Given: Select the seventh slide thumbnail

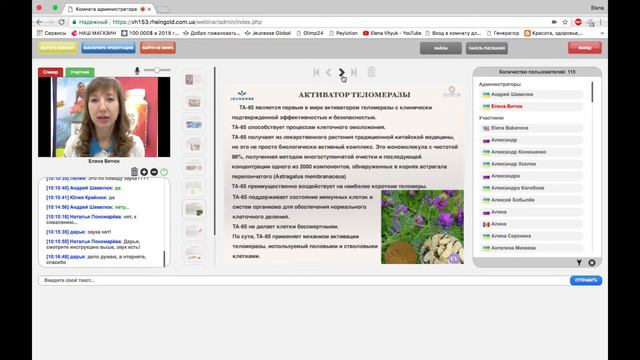Looking at the screenshot, I should 194,209.
